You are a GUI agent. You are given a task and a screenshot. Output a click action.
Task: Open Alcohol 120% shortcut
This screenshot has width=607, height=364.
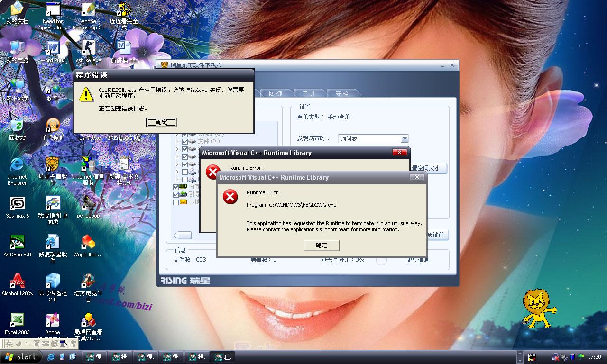(x=17, y=284)
